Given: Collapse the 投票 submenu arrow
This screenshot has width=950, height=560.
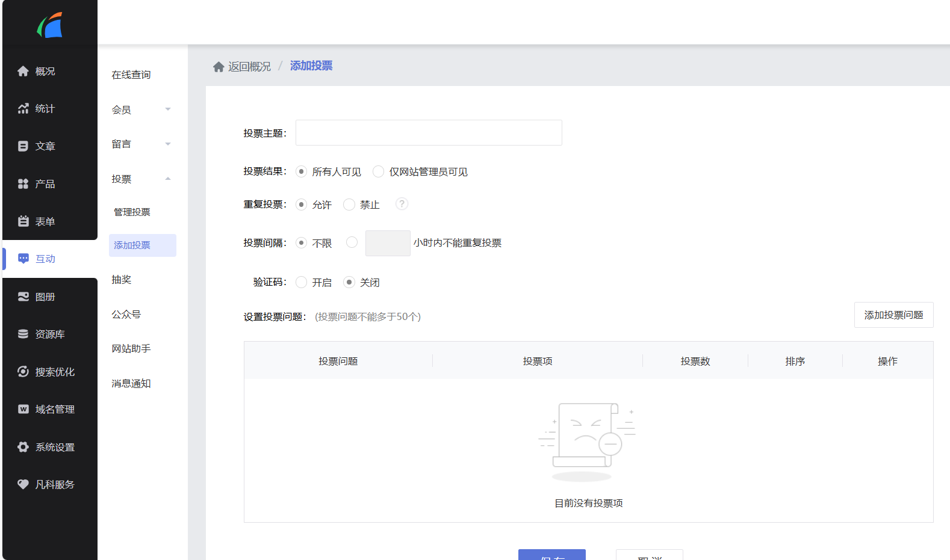Looking at the screenshot, I should pos(168,179).
